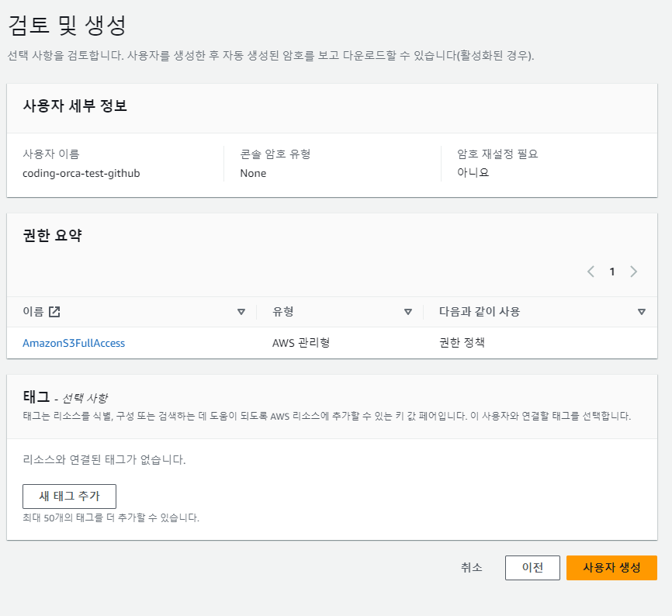Image resolution: width=672 pixels, height=616 pixels.
Task: Click the 검토 및 생성 page title
Action: (68, 26)
